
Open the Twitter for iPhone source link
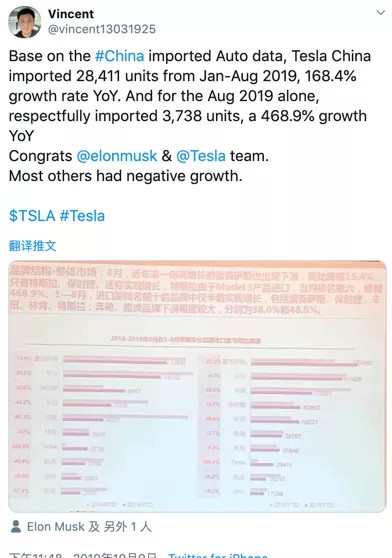click(218, 555)
